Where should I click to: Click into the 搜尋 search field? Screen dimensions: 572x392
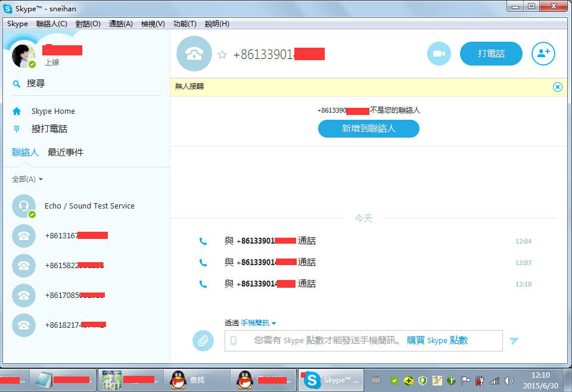click(86, 84)
